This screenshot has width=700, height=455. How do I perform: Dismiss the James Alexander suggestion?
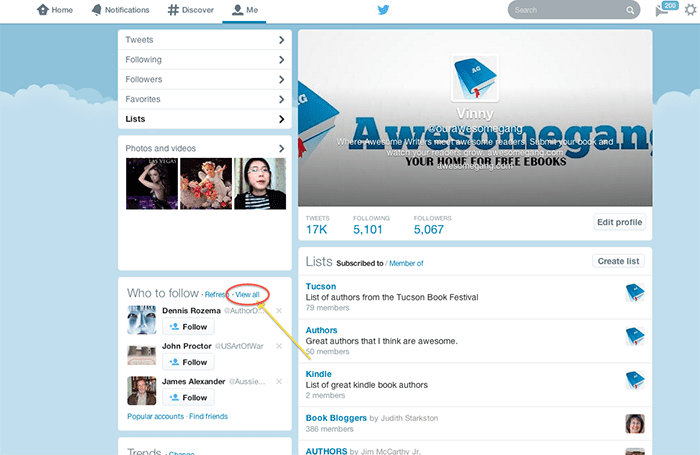click(x=279, y=381)
